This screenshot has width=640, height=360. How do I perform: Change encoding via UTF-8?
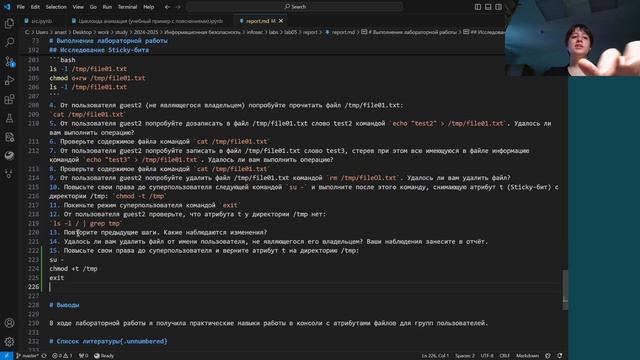(487, 356)
